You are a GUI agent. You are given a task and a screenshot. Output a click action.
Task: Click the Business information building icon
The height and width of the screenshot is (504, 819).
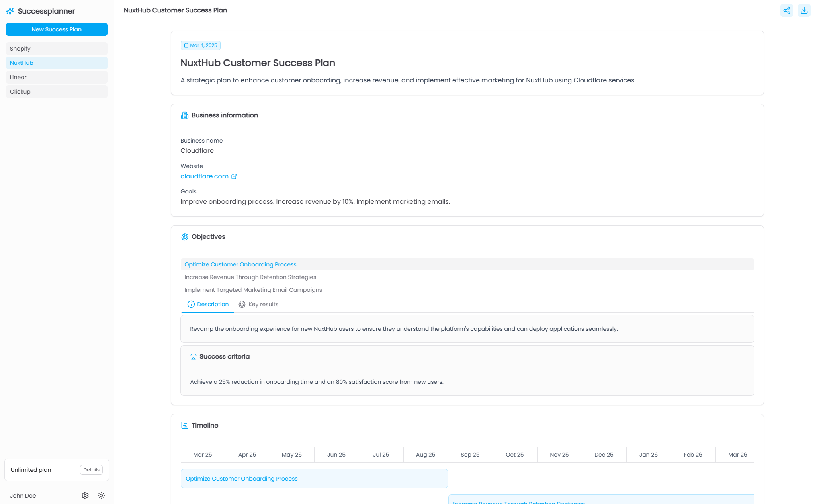(x=184, y=115)
